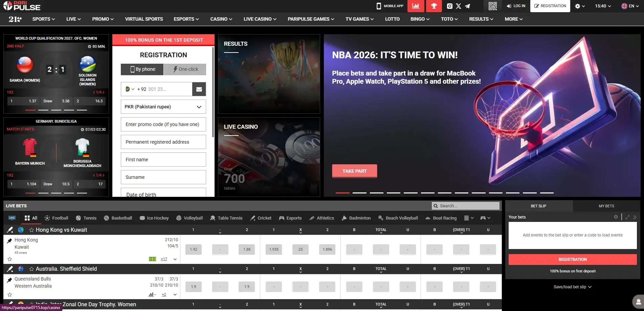Viewport: 644px width, 311px height.
Task: Click the LOG IN button
Action: coord(516,6)
